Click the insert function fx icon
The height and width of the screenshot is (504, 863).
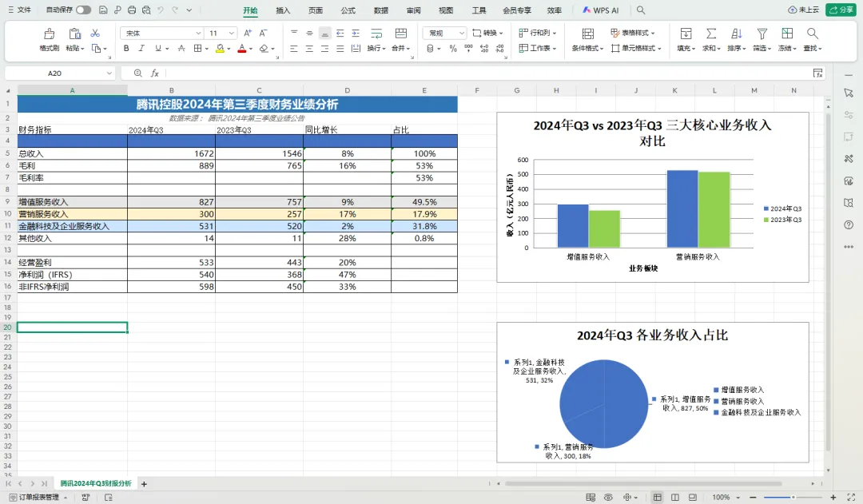pyautogui.click(x=155, y=73)
